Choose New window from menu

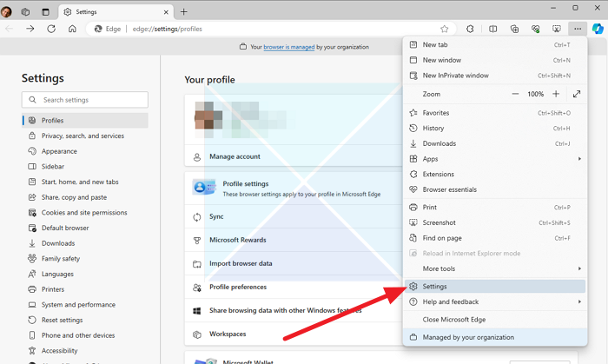point(495,60)
